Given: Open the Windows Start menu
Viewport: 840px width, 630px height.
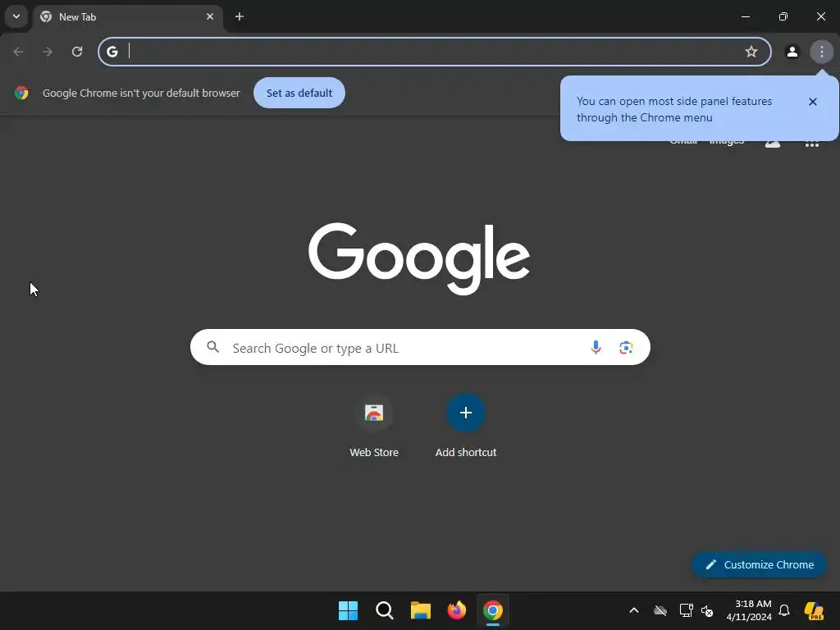Looking at the screenshot, I should [348, 610].
